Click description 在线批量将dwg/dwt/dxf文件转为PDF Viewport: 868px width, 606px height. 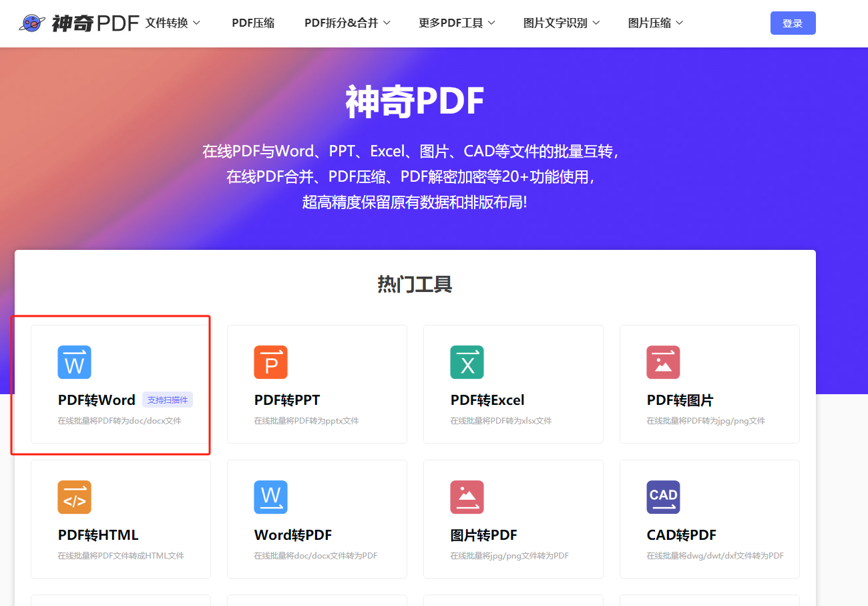715,556
